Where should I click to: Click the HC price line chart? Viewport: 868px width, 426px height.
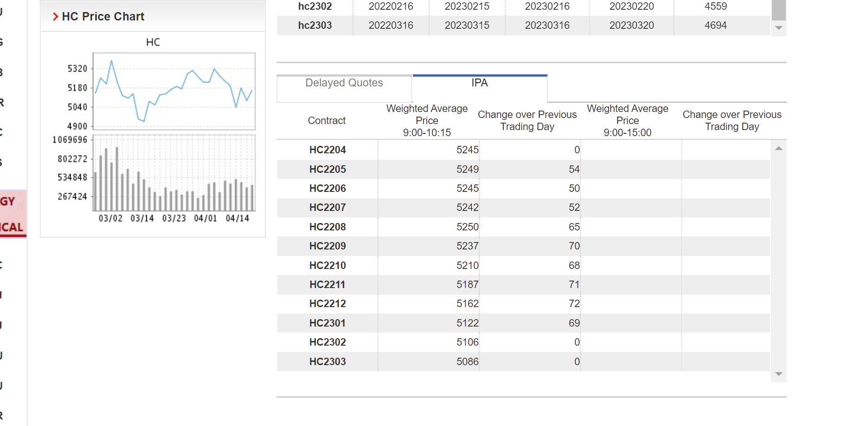[174, 91]
